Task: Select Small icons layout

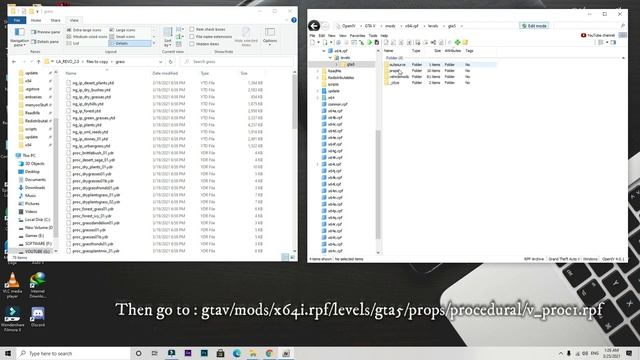Action: (x=122, y=36)
